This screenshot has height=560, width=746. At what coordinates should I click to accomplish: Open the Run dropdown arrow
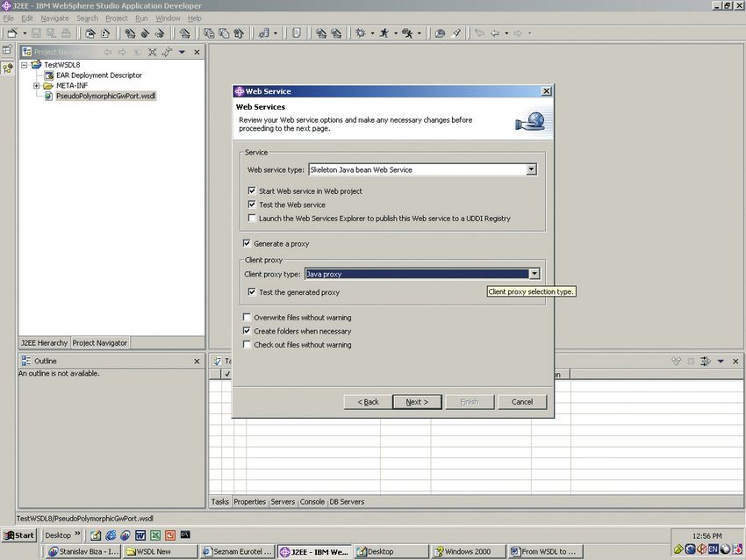(x=395, y=33)
